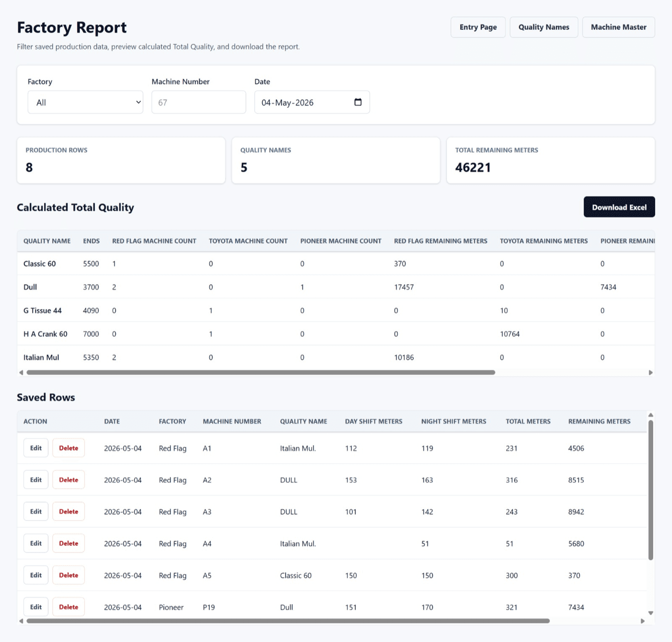Open the date picker calendar icon

tap(358, 102)
